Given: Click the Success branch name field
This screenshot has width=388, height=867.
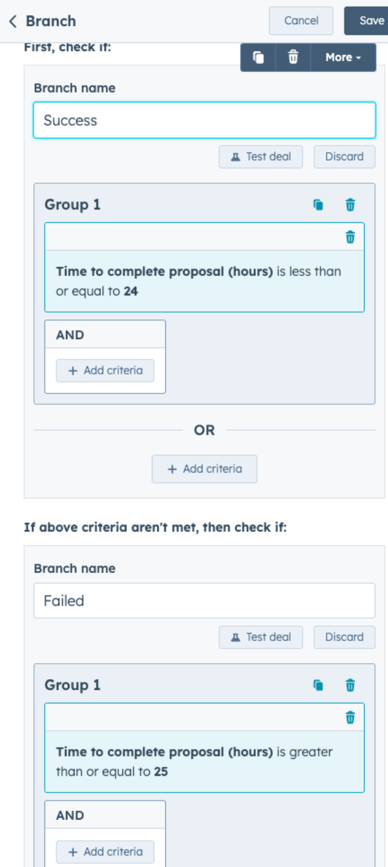Looking at the screenshot, I should pyautogui.click(x=205, y=120).
